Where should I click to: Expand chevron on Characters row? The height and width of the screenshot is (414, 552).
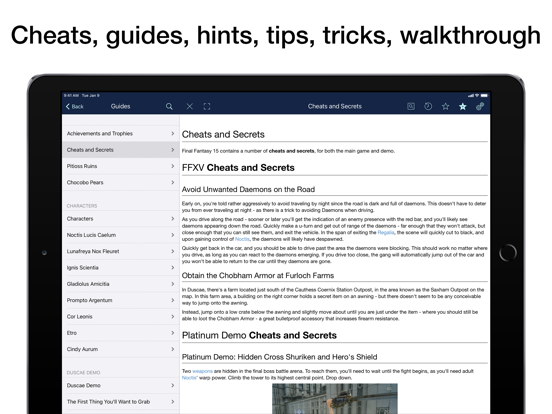coord(172,219)
